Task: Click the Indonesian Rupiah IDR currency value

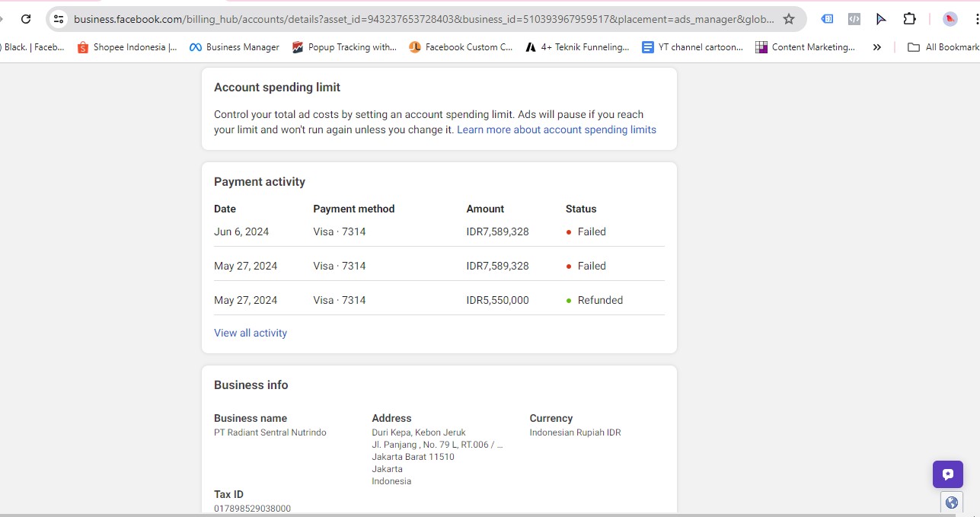Action: click(x=576, y=432)
